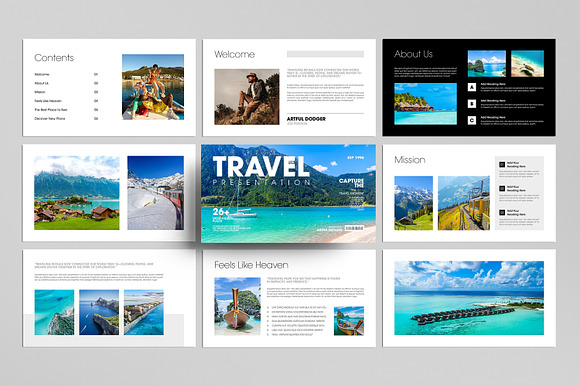Open the overwater bungalows lagoon photo
580x386 pixels.
click(x=469, y=298)
